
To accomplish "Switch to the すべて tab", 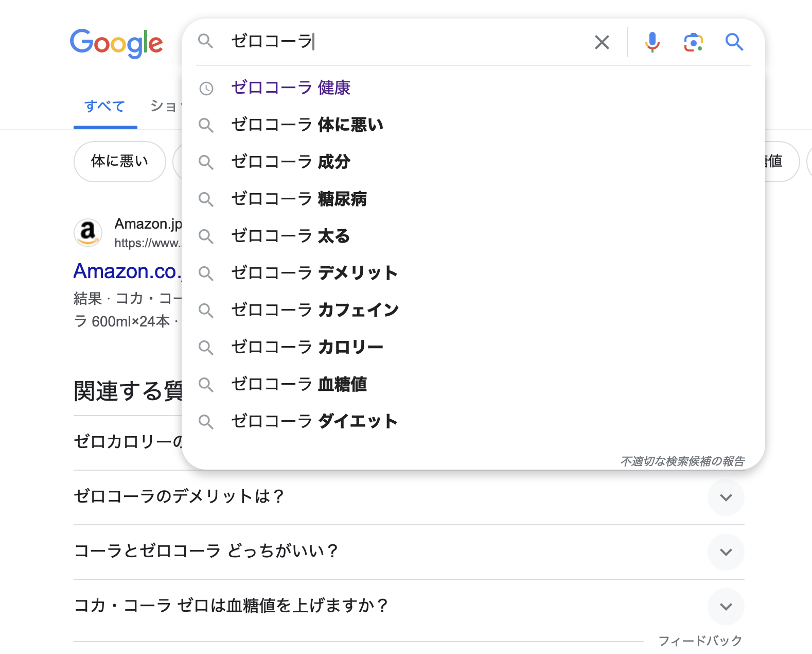I will pos(105,107).
